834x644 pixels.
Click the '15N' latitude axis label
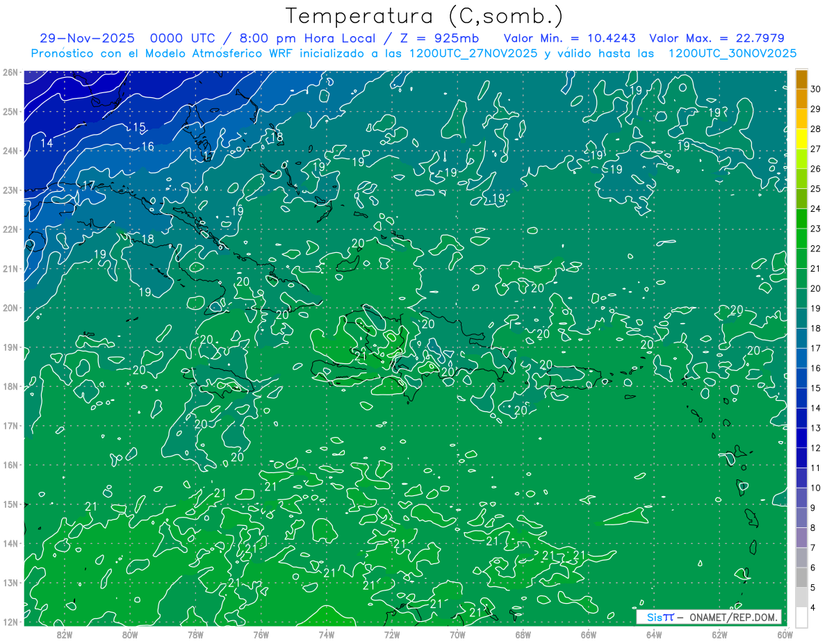(10, 504)
